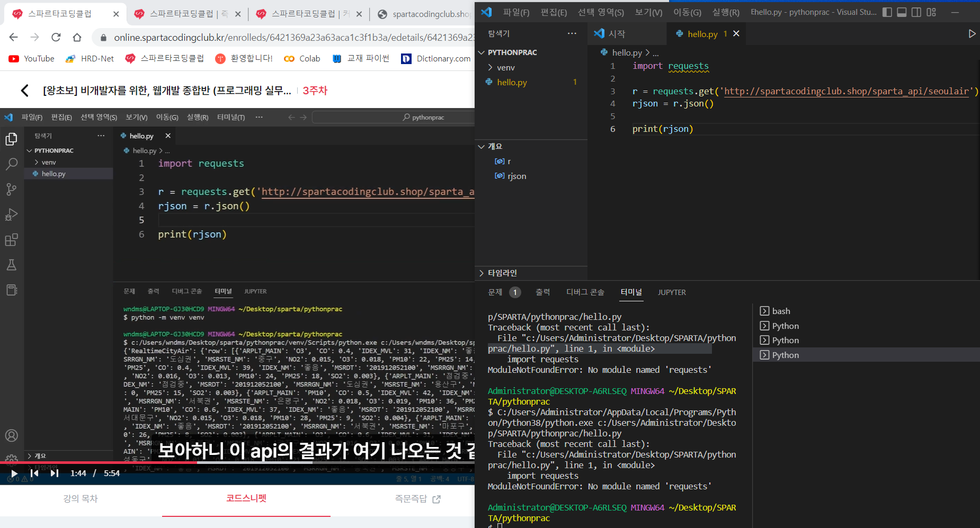Image resolution: width=980 pixels, height=528 pixels.
Task: Expand venv folder in video's explorer
Action: coord(68,162)
